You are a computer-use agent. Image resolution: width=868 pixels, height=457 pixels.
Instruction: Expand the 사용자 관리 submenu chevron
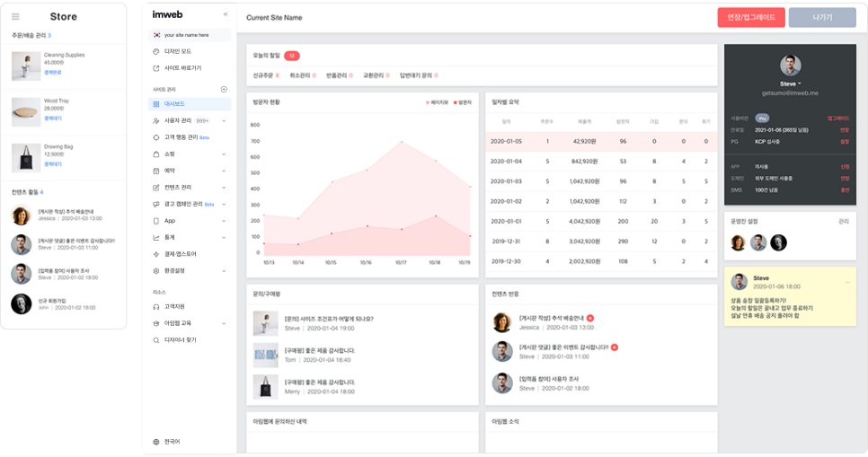click(224, 120)
